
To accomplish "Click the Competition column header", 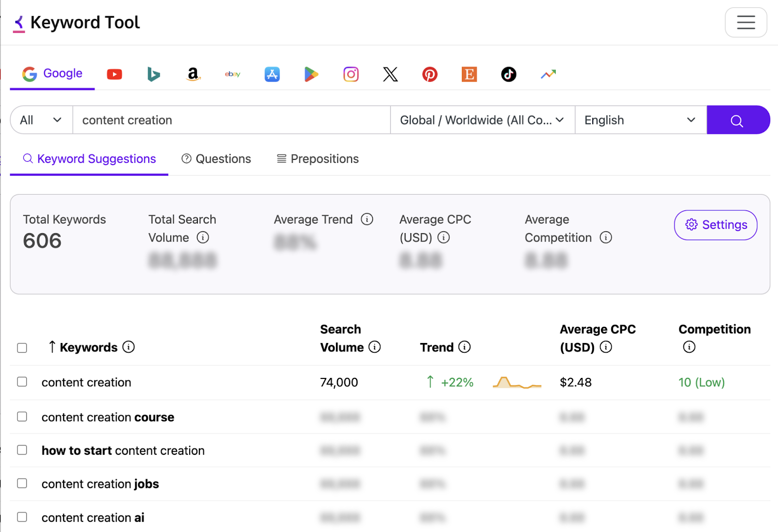I will click(x=714, y=329).
